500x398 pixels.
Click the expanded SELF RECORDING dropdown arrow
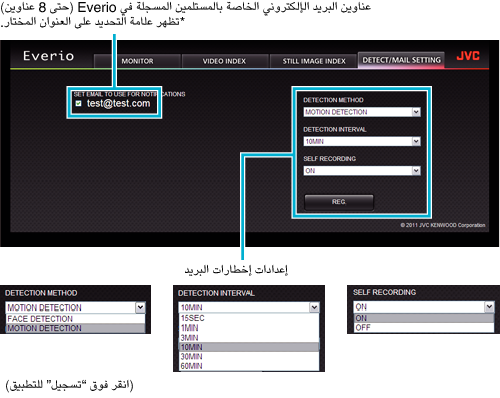coord(489,307)
